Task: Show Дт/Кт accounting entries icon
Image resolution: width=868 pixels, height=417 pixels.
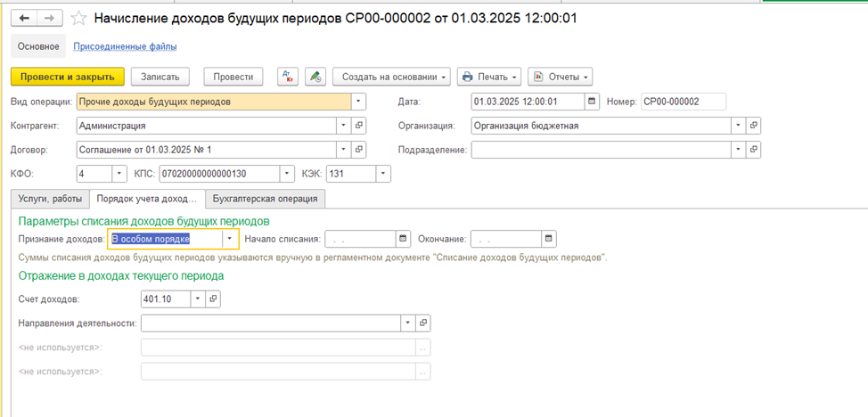Action: coord(288,77)
